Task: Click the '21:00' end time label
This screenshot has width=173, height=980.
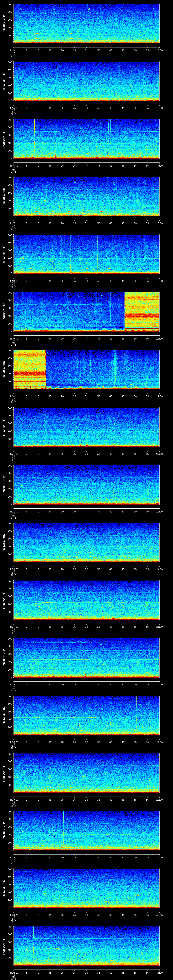Action: click(159, 396)
